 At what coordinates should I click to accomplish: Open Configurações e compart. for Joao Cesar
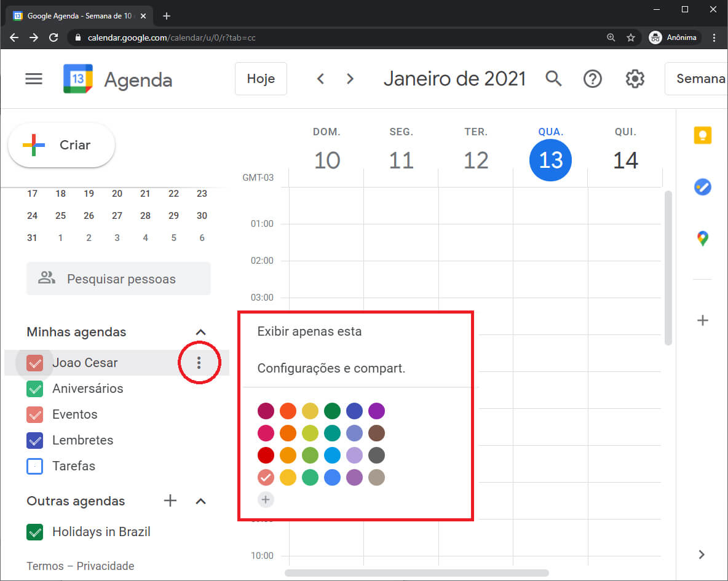331,368
